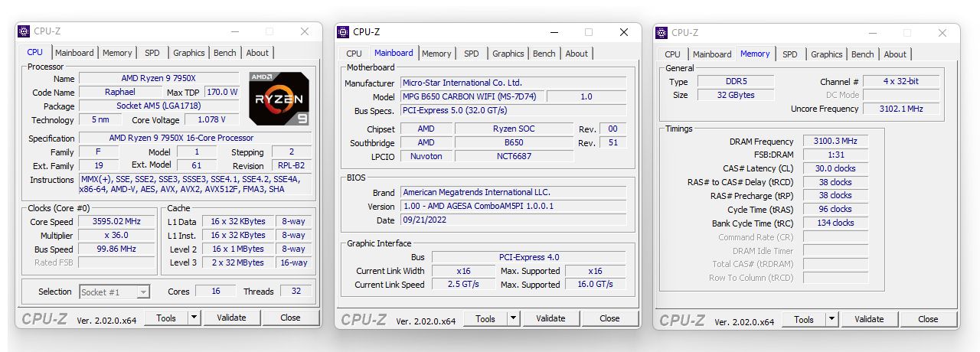Image resolution: width=980 pixels, height=352 pixels.
Task: Open Bench tab in the CPU window
Action: click(x=225, y=53)
